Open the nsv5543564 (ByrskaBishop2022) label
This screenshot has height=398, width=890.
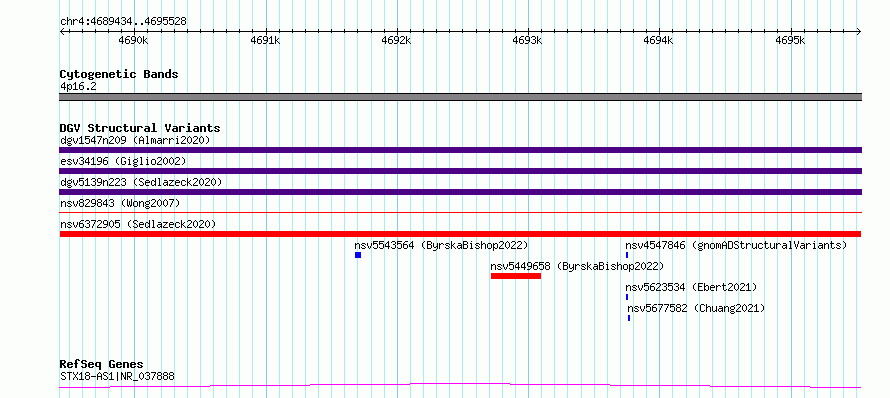pos(441,245)
